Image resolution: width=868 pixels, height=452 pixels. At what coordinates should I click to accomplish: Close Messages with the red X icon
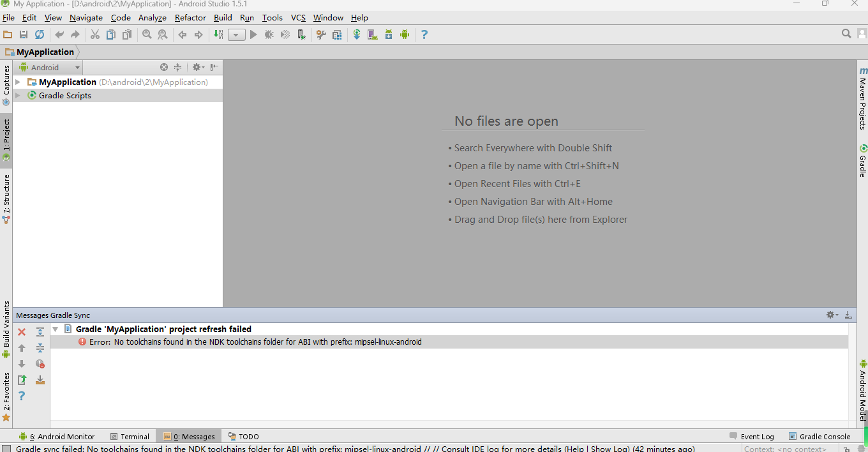click(22, 332)
